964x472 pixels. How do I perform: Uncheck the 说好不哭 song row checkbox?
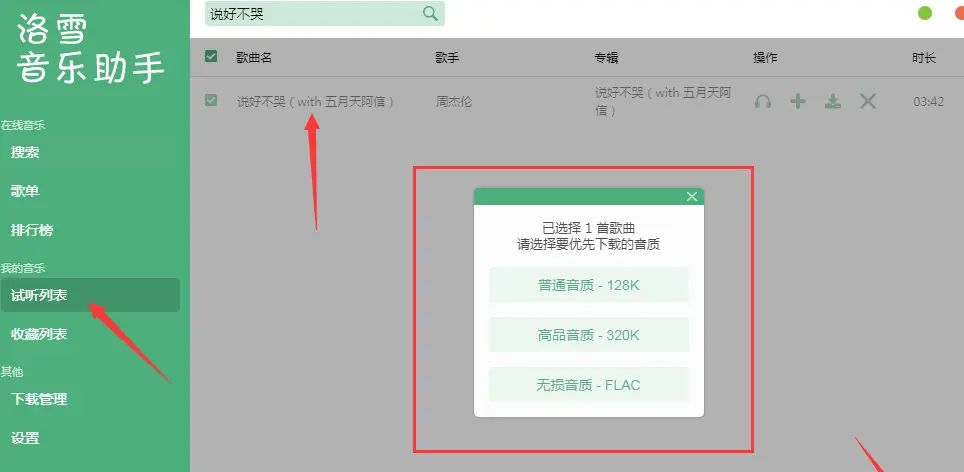click(x=211, y=100)
